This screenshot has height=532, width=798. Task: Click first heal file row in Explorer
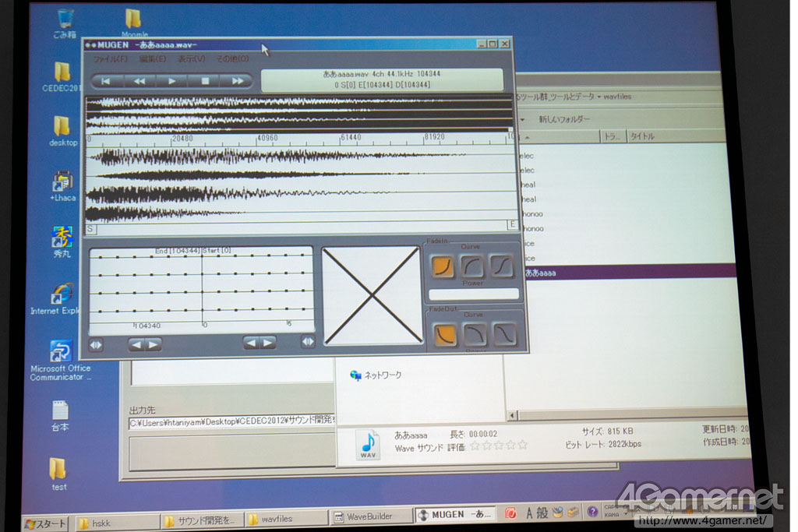pos(529,185)
